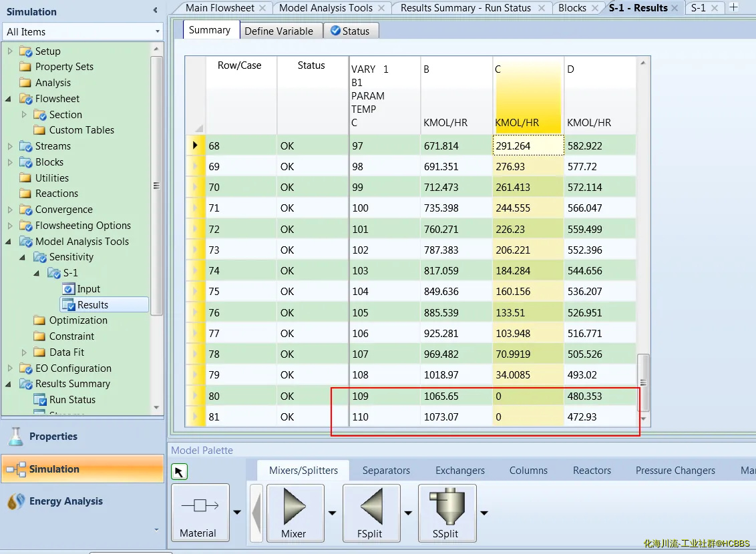Click the S-1 Results form icon

point(69,305)
